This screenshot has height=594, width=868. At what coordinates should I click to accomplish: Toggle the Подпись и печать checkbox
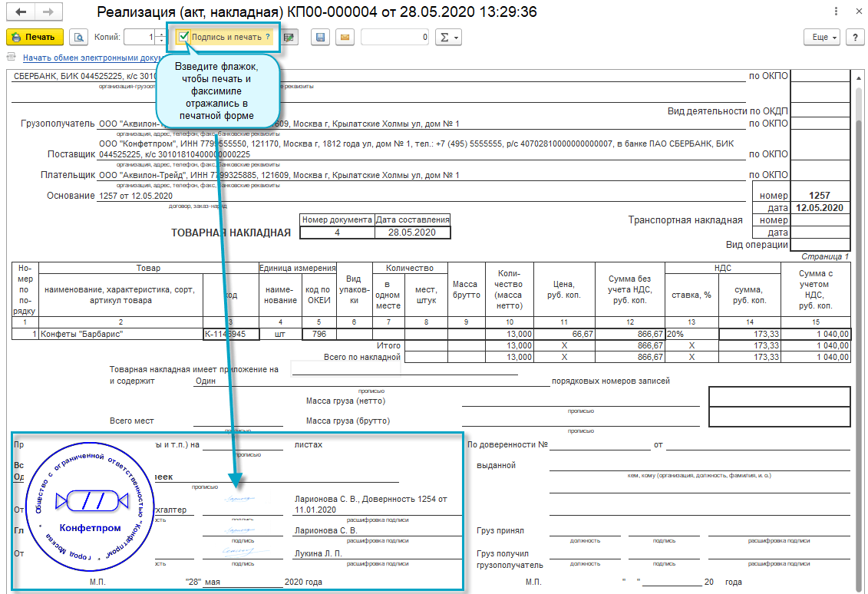183,37
